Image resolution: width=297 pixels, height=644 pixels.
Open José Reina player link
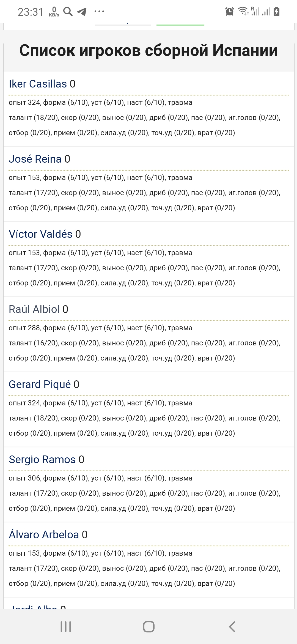tap(35, 159)
